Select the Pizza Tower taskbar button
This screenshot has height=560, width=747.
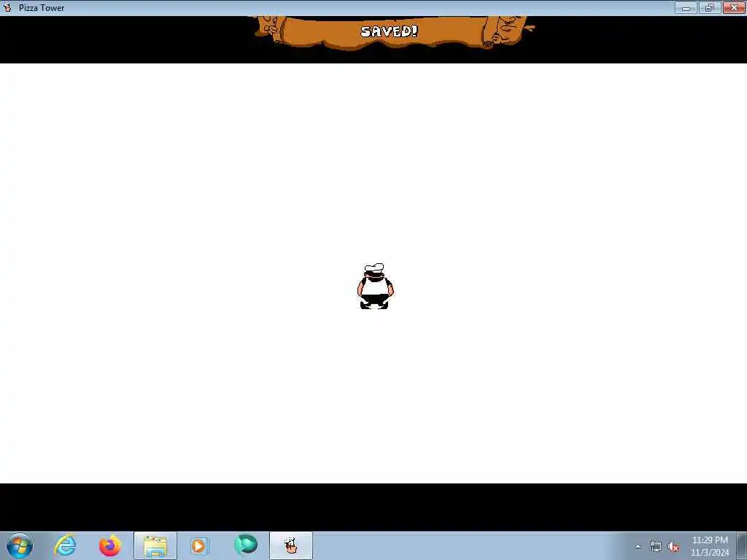[291, 545]
